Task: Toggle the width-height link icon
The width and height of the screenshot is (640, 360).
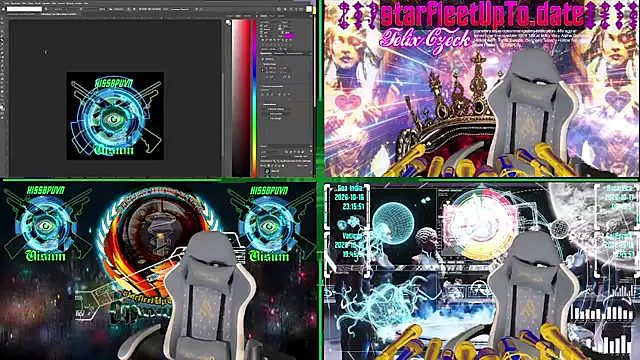Action: pyautogui.click(x=262, y=70)
